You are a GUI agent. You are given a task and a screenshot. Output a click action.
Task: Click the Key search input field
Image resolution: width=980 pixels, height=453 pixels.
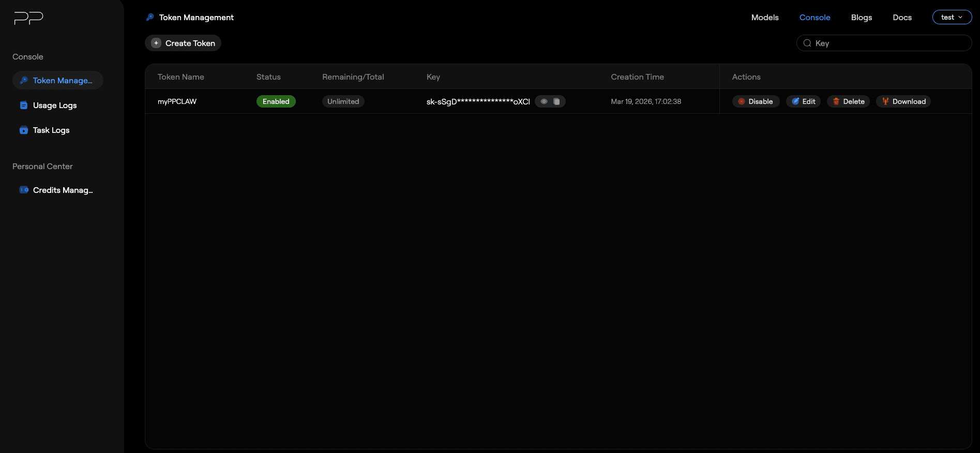pyautogui.click(x=884, y=43)
